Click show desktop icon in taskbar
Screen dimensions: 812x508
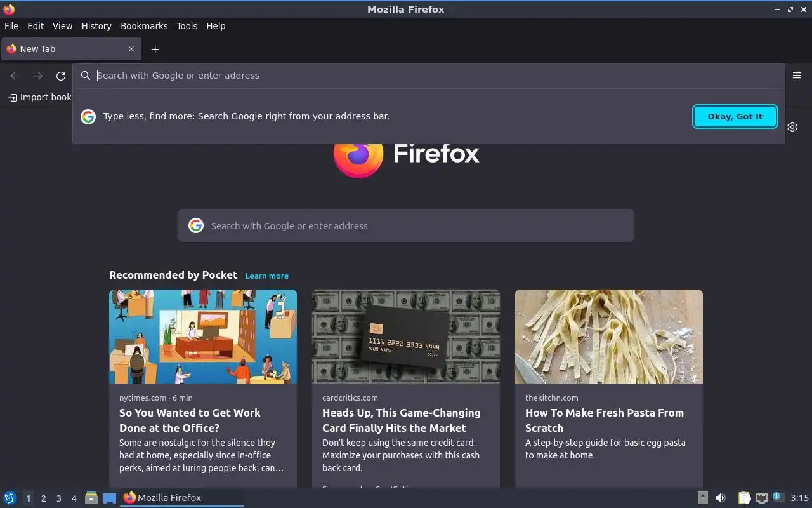(x=110, y=498)
